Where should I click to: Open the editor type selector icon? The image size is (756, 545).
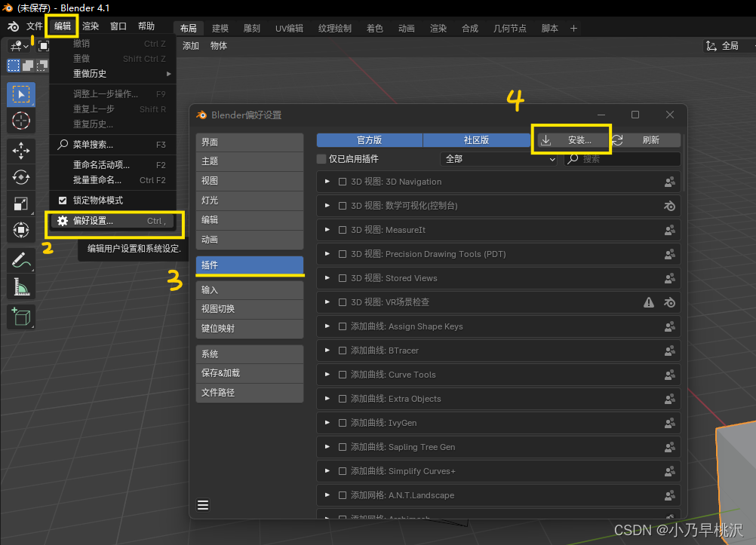point(18,46)
